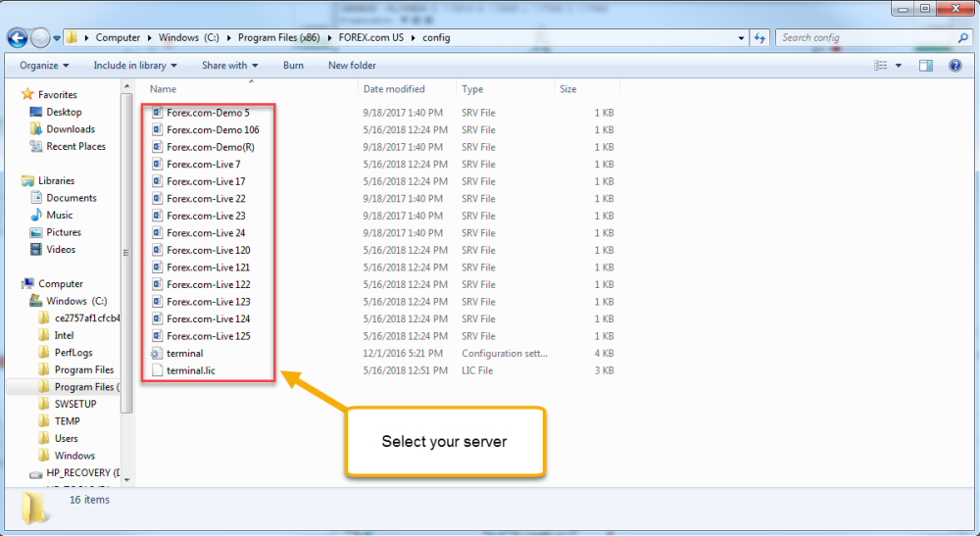Open the recent pages dropdown arrow
The width and height of the screenshot is (980, 536).
[57, 38]
